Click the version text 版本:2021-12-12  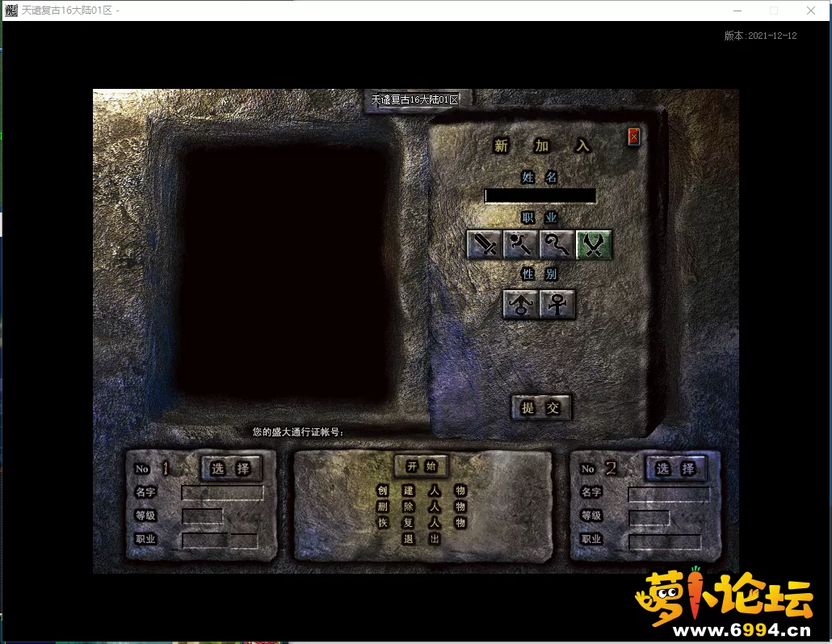760,36
